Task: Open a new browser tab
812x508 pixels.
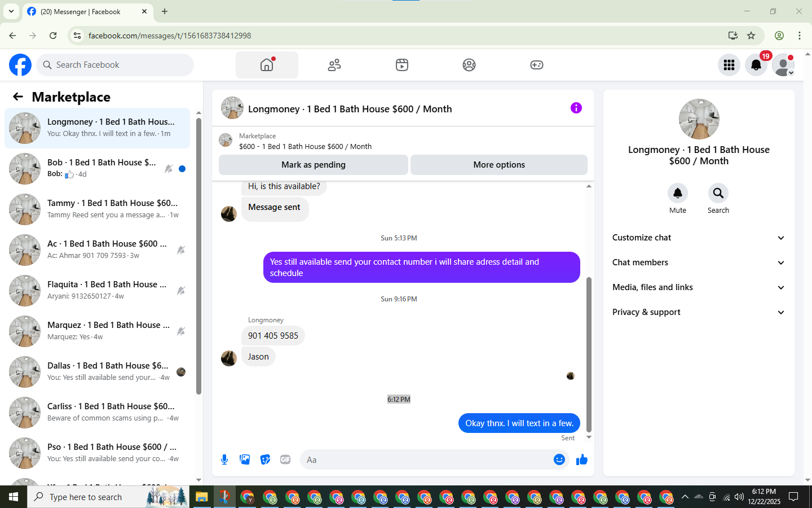Action: coord(165,11)
